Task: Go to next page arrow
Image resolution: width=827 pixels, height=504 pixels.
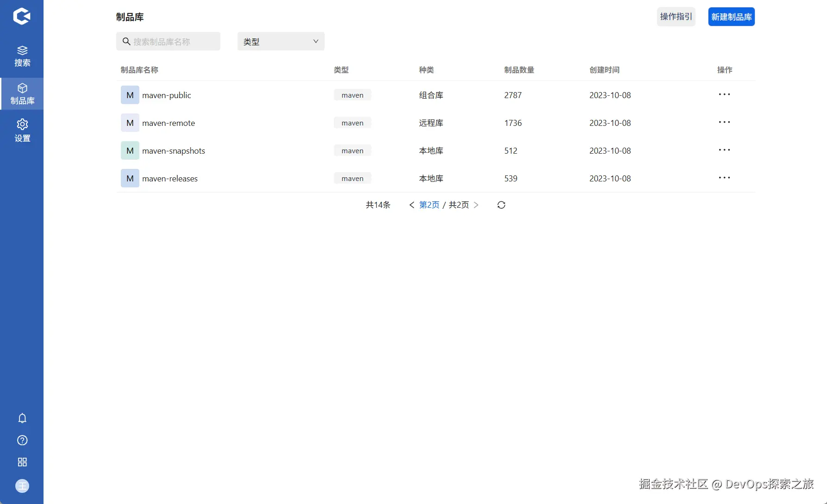Action: pyautogui.click(x=476, y=205)
